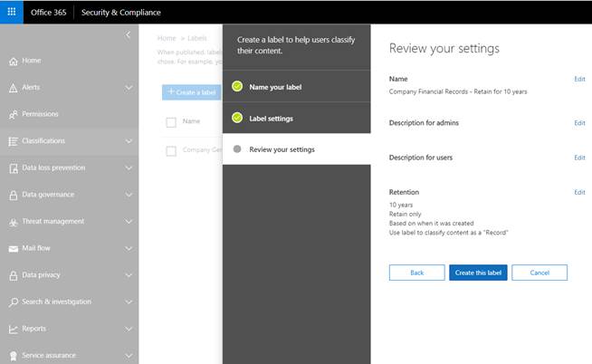This screenshot has height=364, width=592.
Task: Collapse the left navigation pane arrow
Action: tap(128, 35)
